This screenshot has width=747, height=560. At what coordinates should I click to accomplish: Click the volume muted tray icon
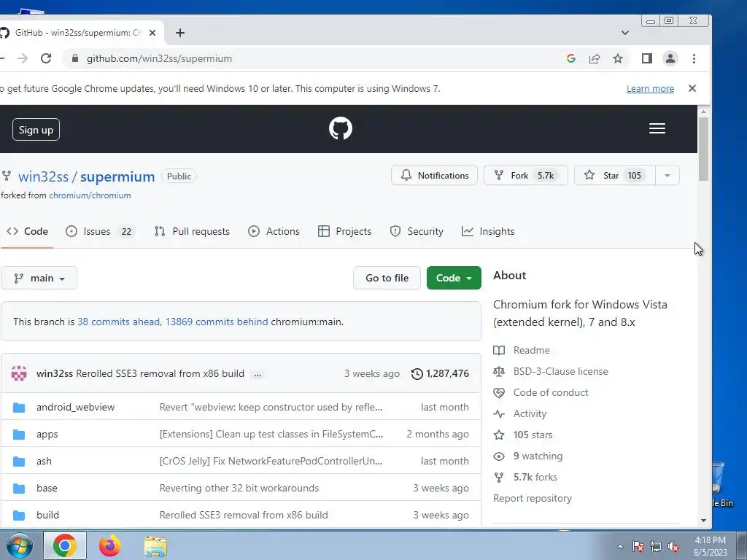click(673, 546)
